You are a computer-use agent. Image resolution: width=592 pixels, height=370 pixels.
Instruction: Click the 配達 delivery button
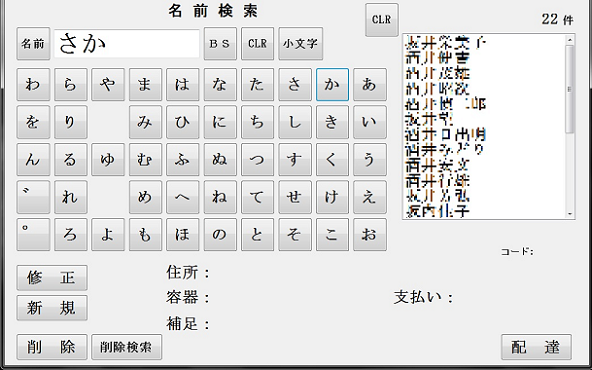(x=536, y=347)
